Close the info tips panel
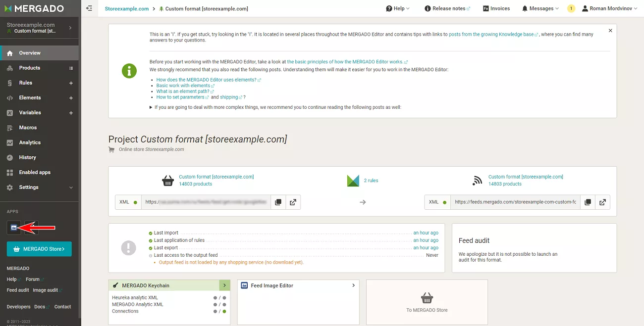The height and width of the screenshot is (326, 644). click(x=610, y=31)
